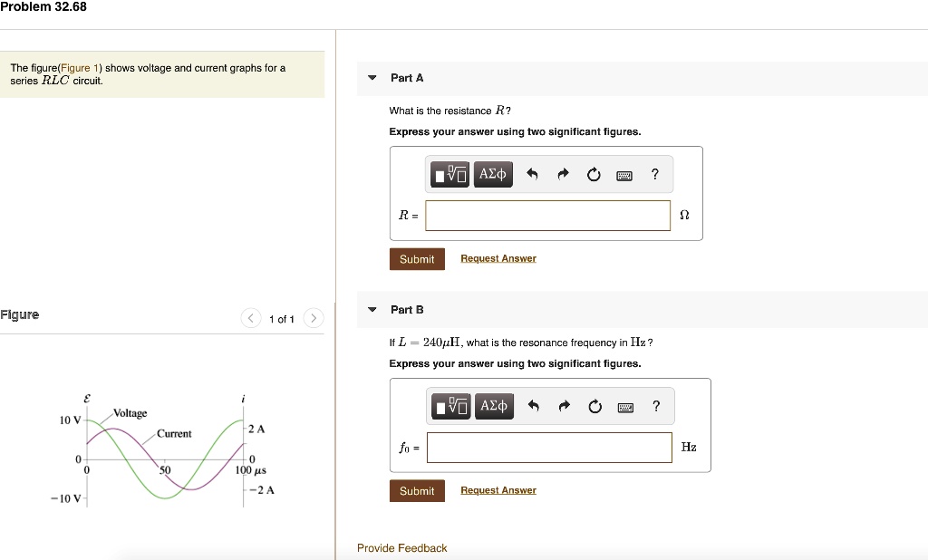Image resolution: width=928 pixels, height=560 pixels.
Task: Open the Greek symbols ΑΣΦ palette in Part A
Action: pyautogui.click(x=493, y=174)
